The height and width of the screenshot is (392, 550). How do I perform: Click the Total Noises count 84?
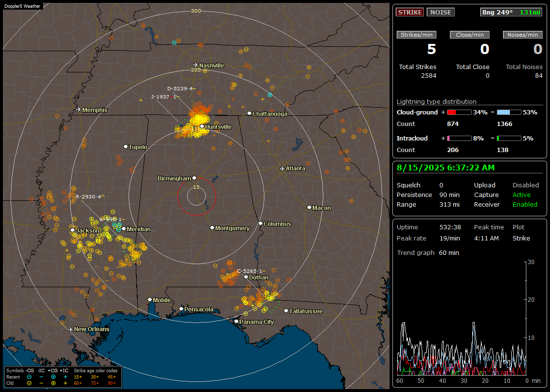pos(539,76)
